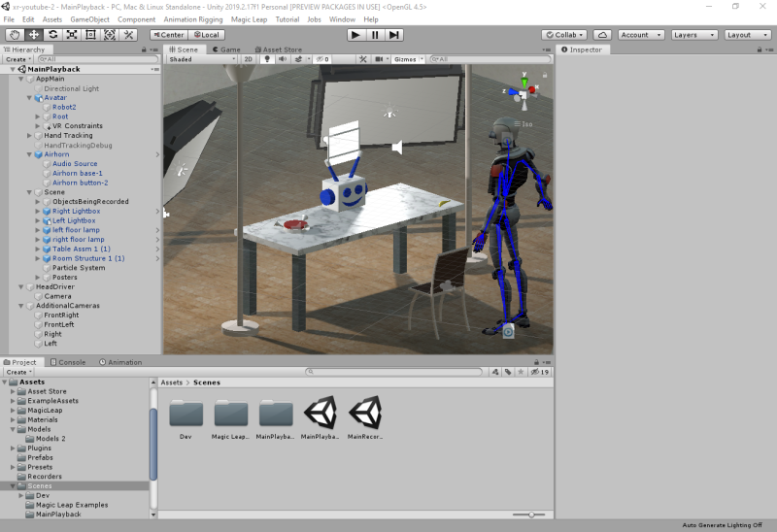Click the scene orientation gizmo

(524, 92)
